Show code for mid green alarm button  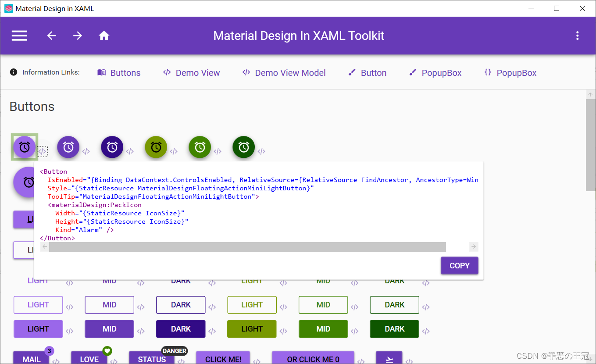coord(218,151)
